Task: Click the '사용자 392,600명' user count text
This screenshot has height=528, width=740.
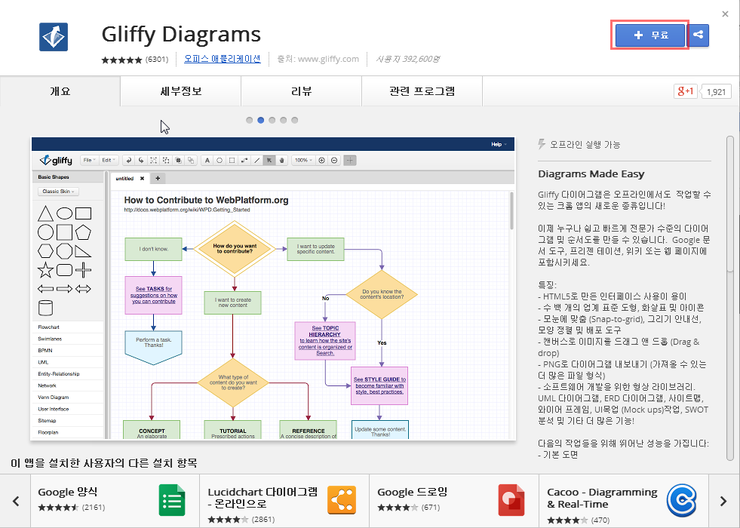Action: click(x=407, y=59)
